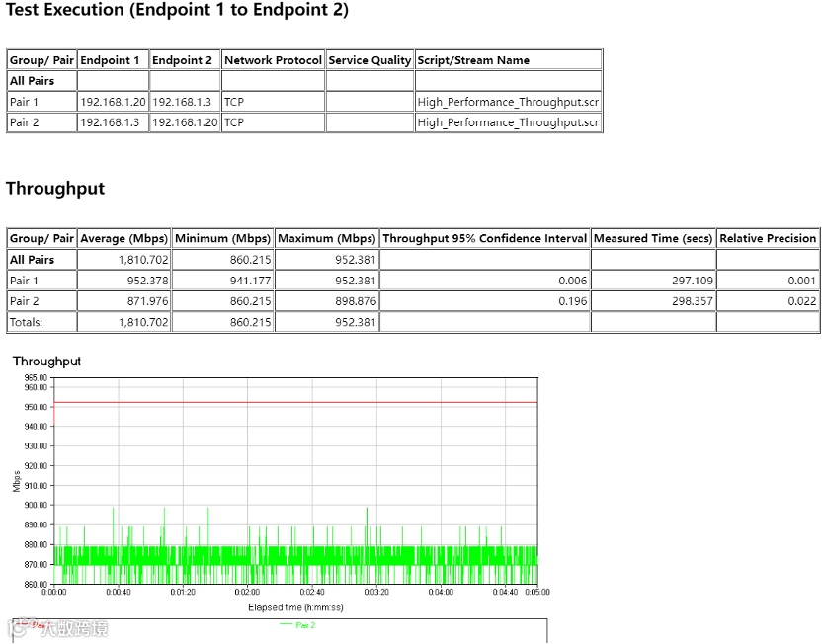This screenshot has height=644, width=822.
Task: Click Pair 2 maximum throughput 898.876
Action: [356, 301]
